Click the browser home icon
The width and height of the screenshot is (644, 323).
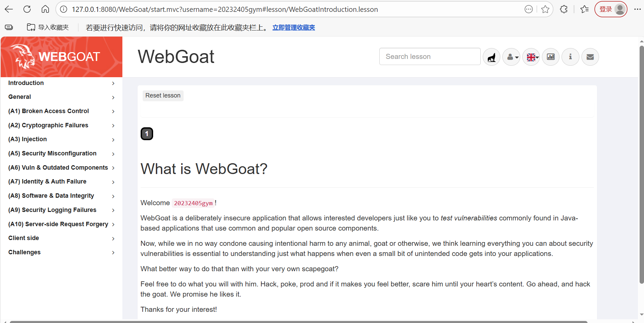pyautogui.click(x=45, y=9)
